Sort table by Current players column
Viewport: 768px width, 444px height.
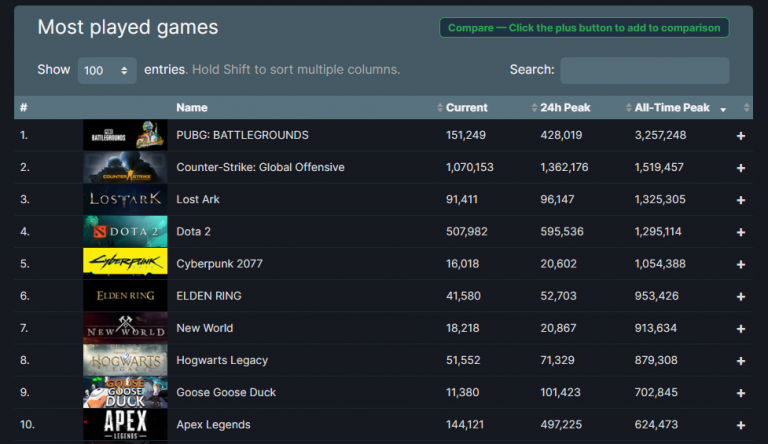coord(466,108)
